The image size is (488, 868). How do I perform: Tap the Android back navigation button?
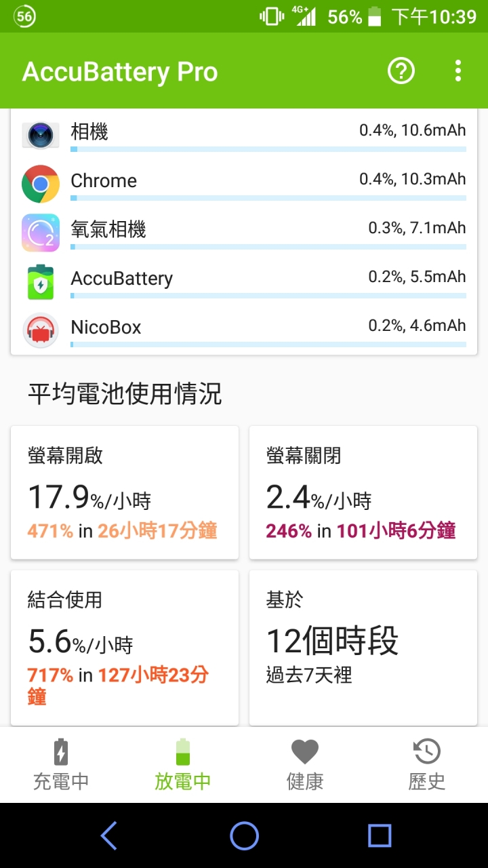click(x=108, y=835)
